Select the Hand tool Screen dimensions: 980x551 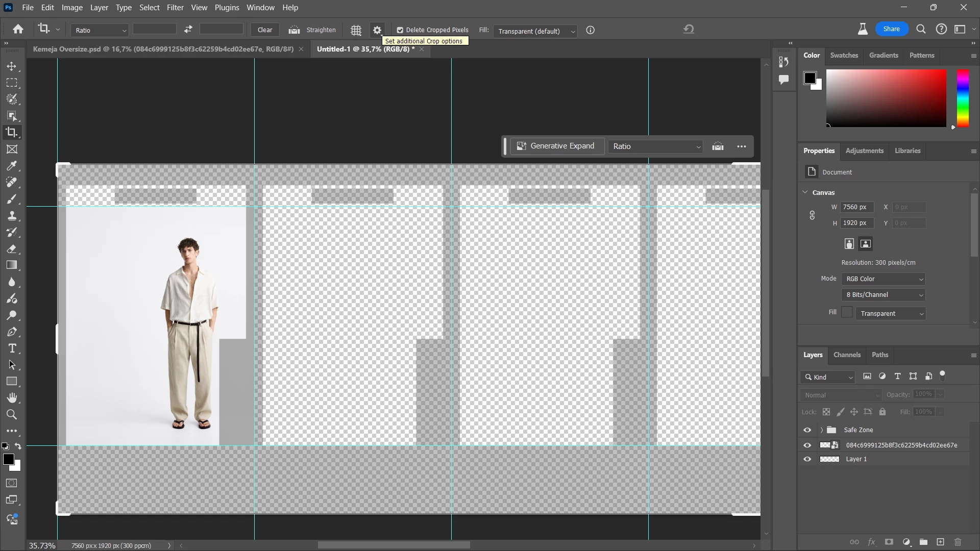12,398
